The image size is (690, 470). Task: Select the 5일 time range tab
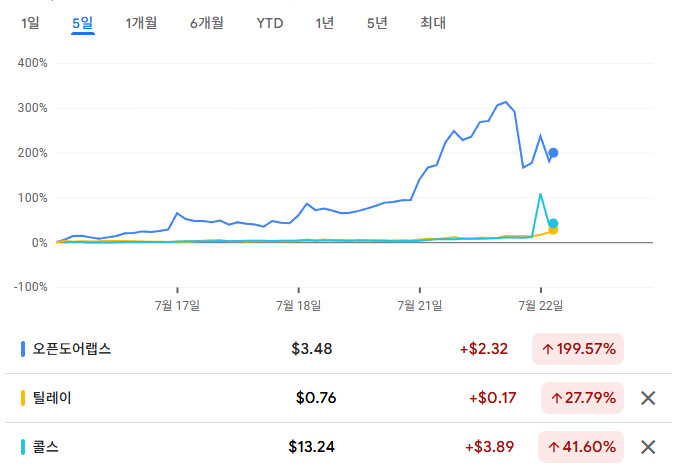[83, 22]
